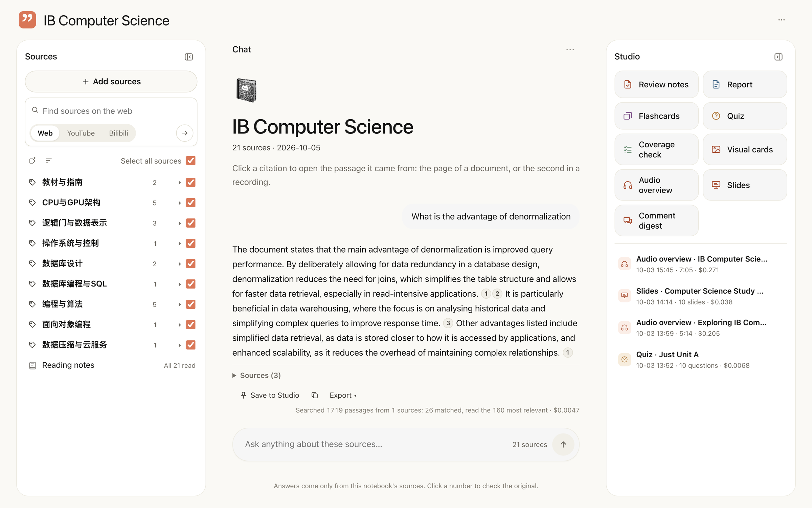Open Reading notes row
Image resolution: width=812 pixels, height=508 pixels.
coord(111,365)
